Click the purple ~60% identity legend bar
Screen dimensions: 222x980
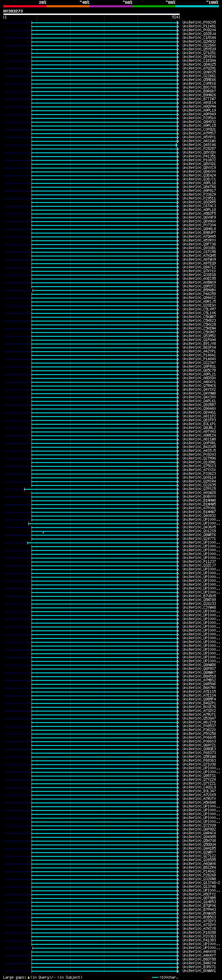[x=111, y=6]
